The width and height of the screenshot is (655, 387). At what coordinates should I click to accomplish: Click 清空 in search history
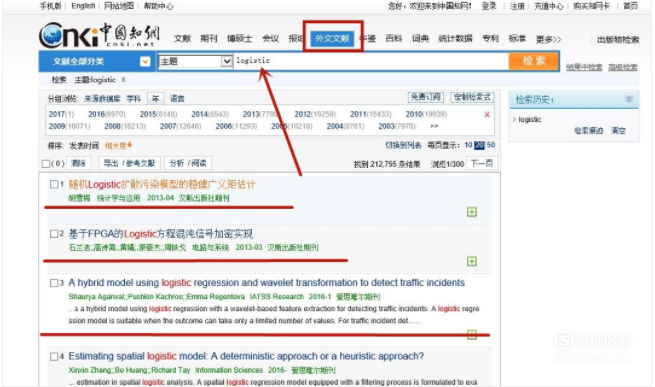click(x=618, y=131)
